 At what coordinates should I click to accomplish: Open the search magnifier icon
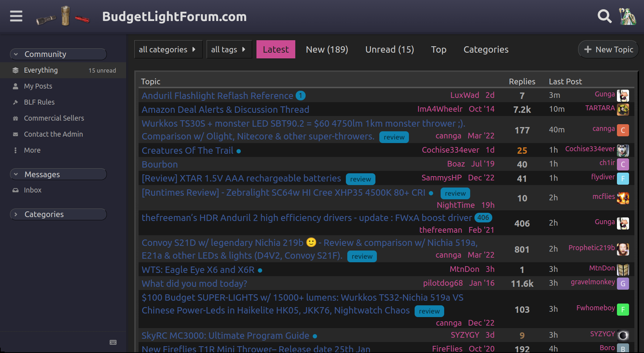[604, 16]
